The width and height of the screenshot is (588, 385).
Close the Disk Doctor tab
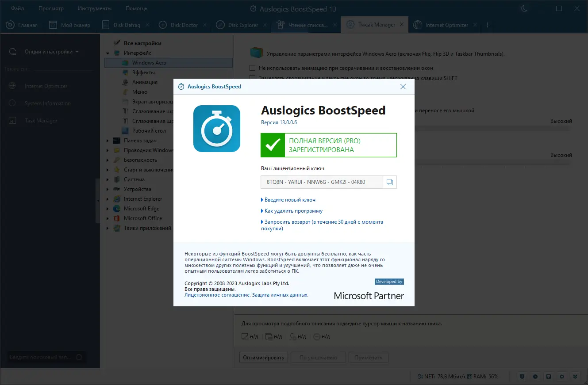[x=205, y=25]
